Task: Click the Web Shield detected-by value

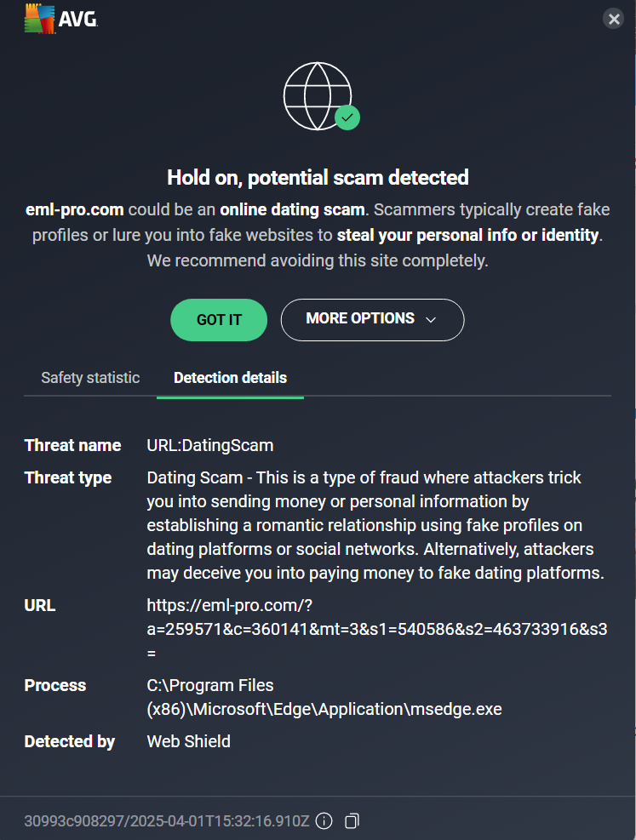Action: pyautogui.click(x=188, y=741)
